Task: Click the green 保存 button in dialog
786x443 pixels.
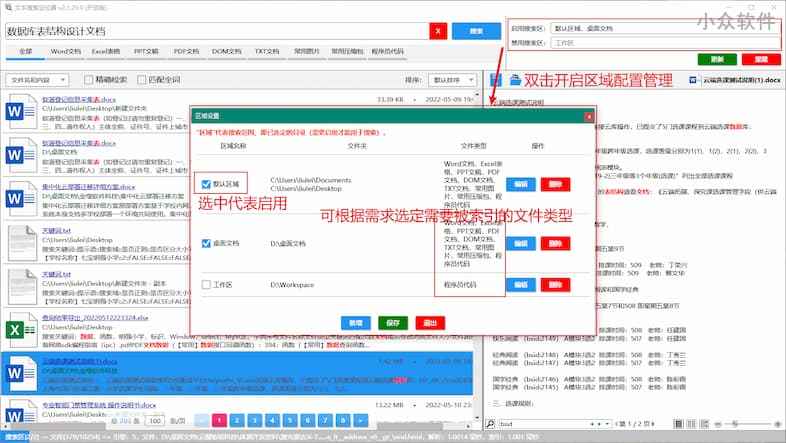Action: click(x=392, y=323)
